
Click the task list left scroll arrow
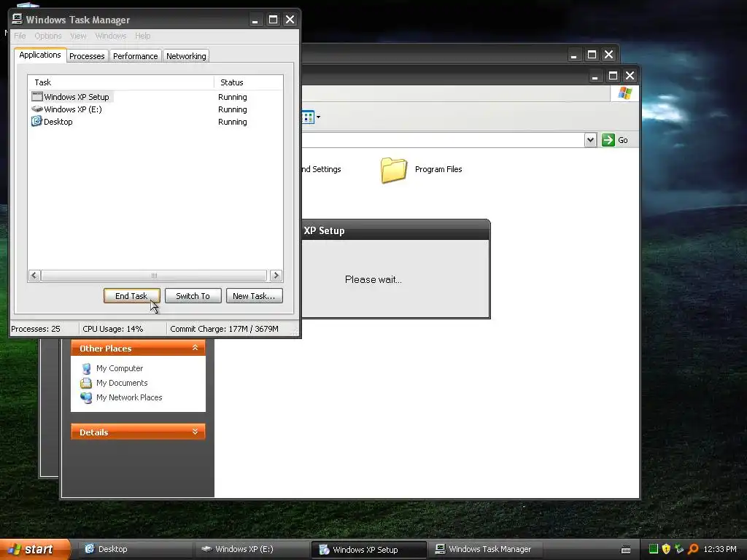34,275
